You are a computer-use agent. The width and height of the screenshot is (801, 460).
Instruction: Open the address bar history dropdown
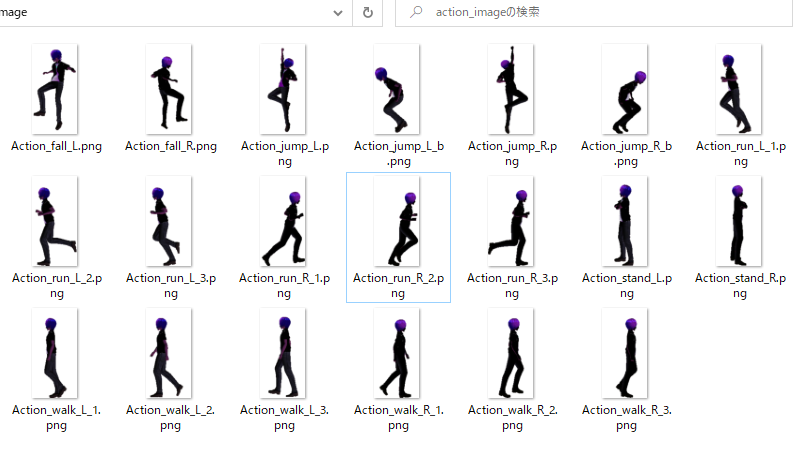click(338, 13)
